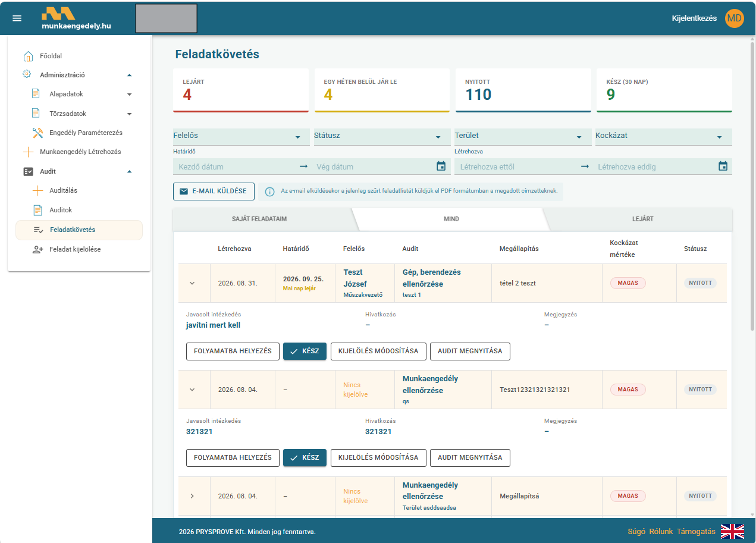Click Kész for the javítni mert kell task

[305, 351]
